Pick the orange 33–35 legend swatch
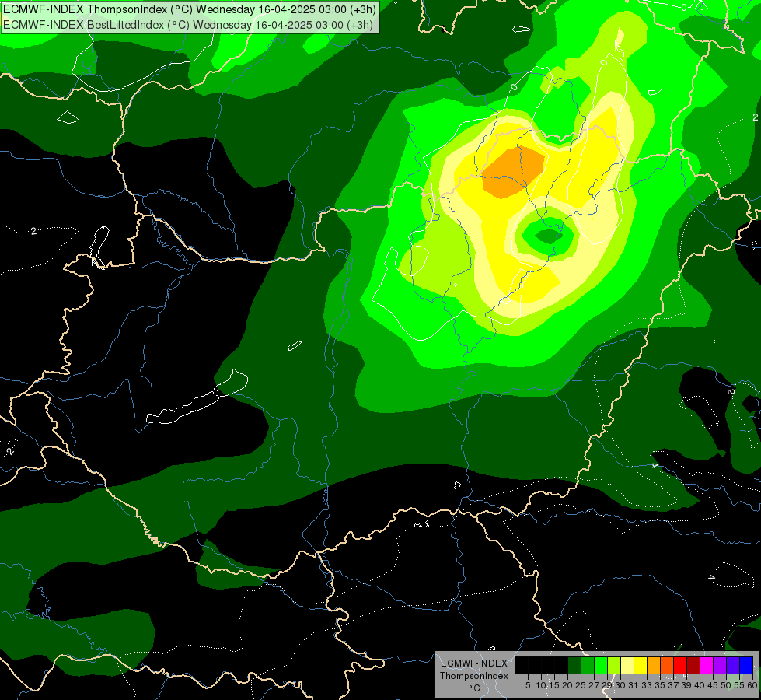Viewport: 761px width, 700px height. pyautogui.click(x=654, y=665)
